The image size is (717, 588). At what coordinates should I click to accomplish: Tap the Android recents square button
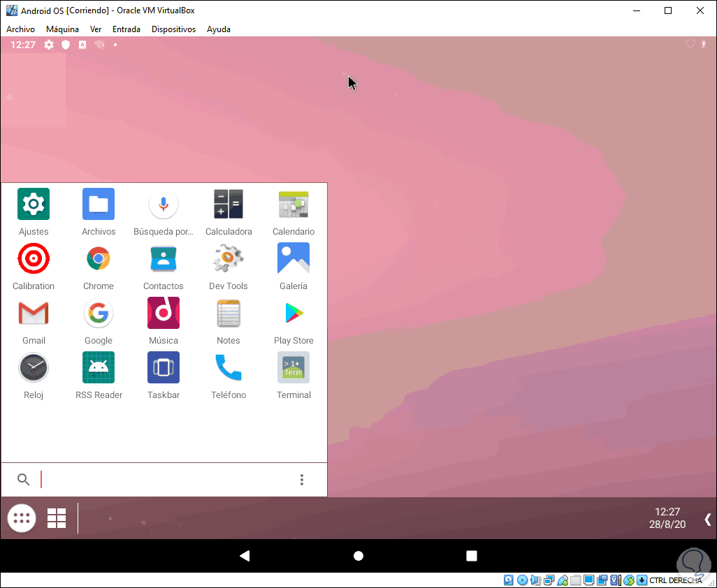click(x=472, y=556)
